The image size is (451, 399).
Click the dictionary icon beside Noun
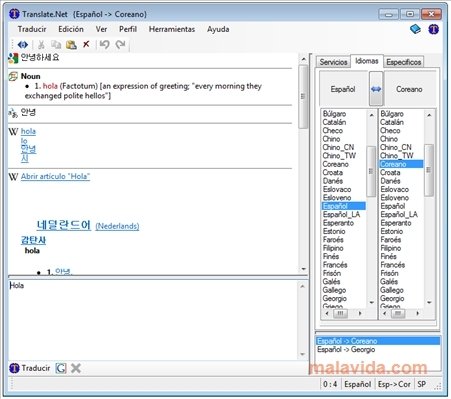click(13, 76)
